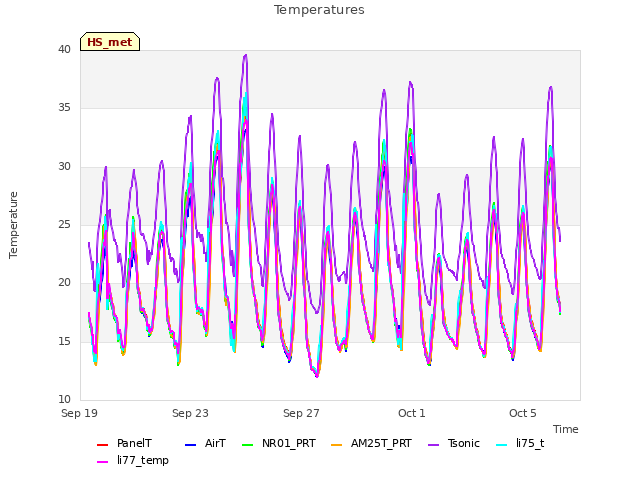The height and width of the screenshot is (480, 640).
Task: Click the 40 y-axis tick label
Action: [x=64, y=49]
